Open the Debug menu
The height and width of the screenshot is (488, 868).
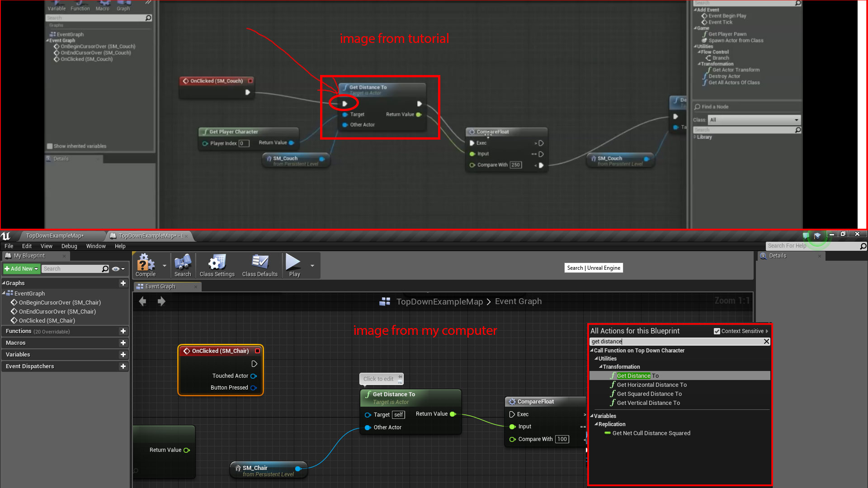[69, 246]
